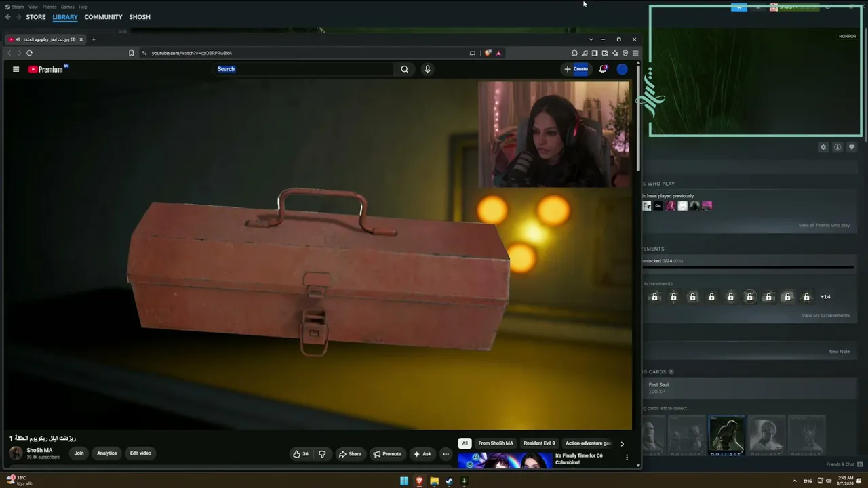This screenshot has width=868, height=488.
Task: Click the Promote button
Action: 387,454
